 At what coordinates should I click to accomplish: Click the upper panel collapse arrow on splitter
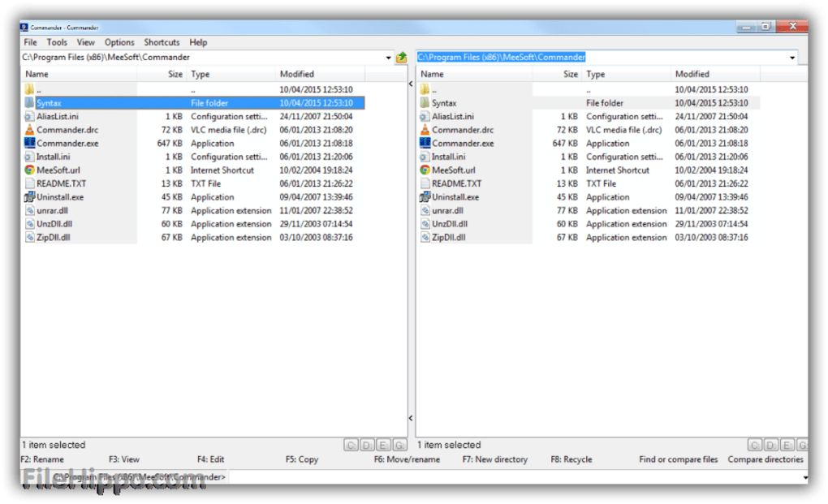tap(411, 84)
